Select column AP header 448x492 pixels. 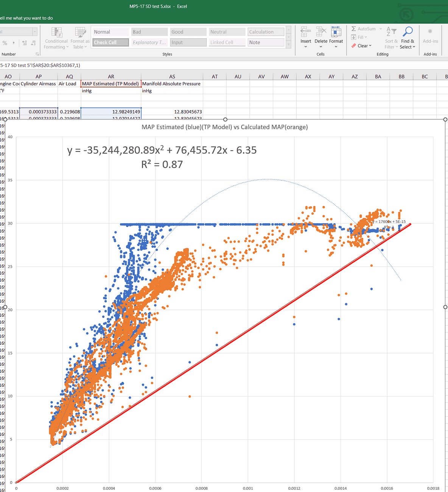[39, 76]
